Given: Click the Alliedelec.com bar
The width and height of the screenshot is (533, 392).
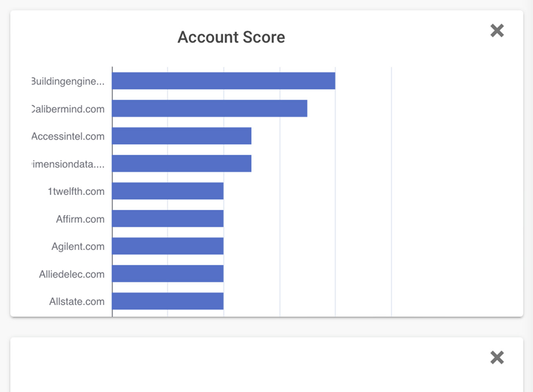Looking at the screenshot, I should click(x=168, y=274).
